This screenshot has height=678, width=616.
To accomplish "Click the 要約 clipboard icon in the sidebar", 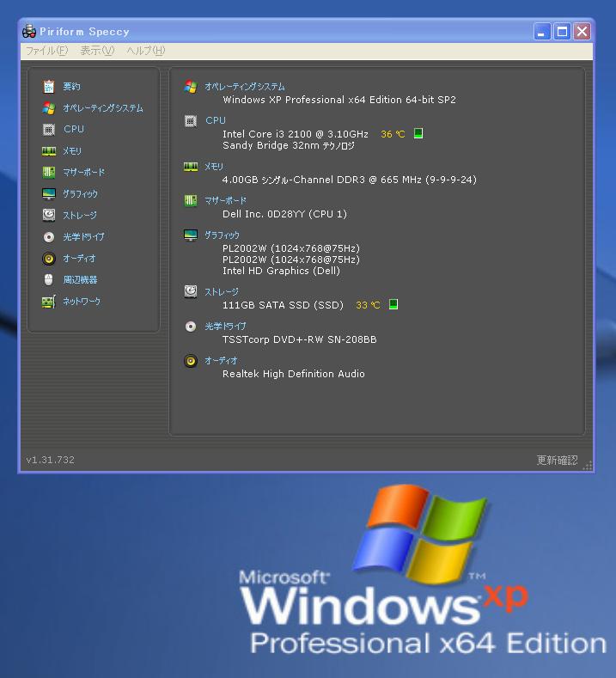I will pos(49,87).
